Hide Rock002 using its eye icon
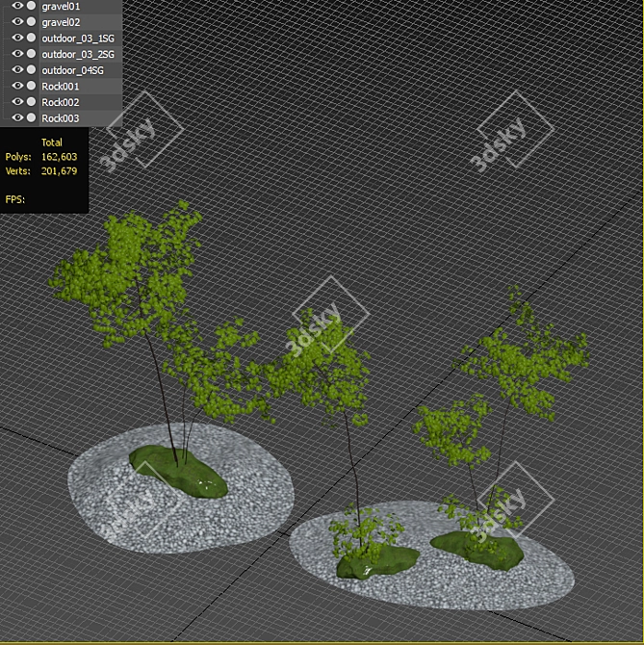The height and width of the screenshot is (645, 644). (x=17, y=102)
